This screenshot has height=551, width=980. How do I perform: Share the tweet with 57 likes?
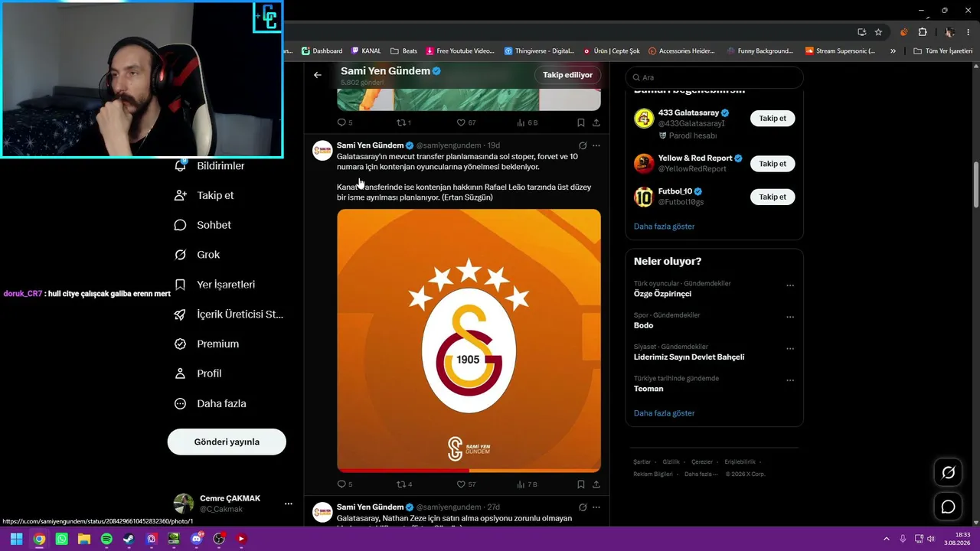click(596, 484)
